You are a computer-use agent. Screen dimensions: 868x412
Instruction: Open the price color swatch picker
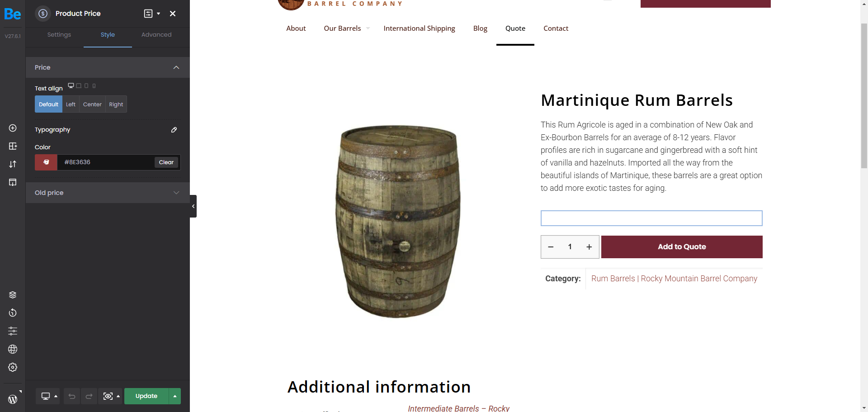(46, 162)
